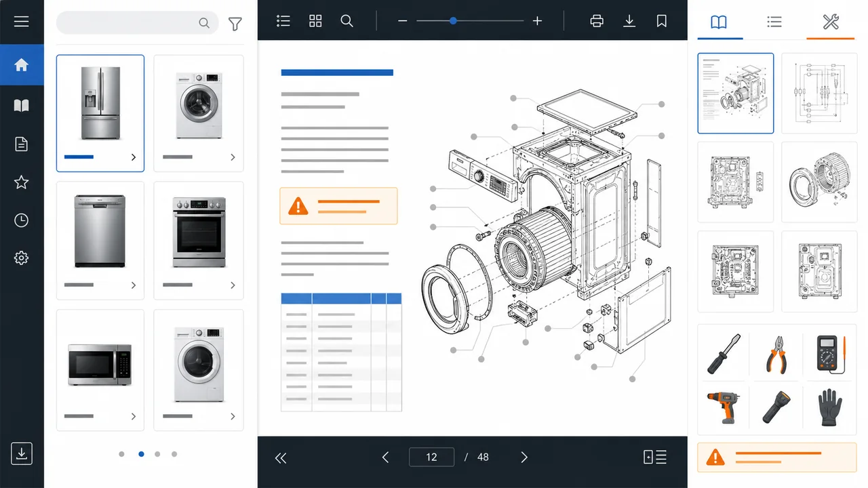868x488 pixels.
Task: Bookmark the current manual page
Action: (662, 21)
